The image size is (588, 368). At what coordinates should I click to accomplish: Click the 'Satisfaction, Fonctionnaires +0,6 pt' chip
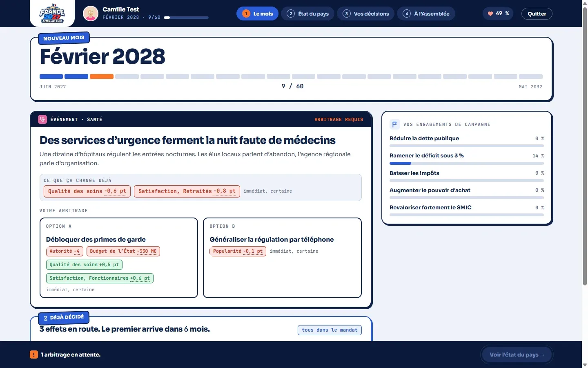[x=100, y=278]
